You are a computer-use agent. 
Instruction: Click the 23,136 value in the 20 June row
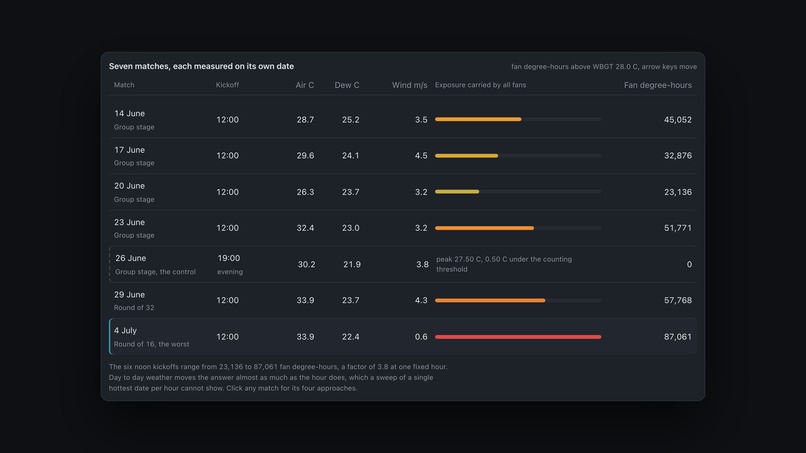(677, 192)
